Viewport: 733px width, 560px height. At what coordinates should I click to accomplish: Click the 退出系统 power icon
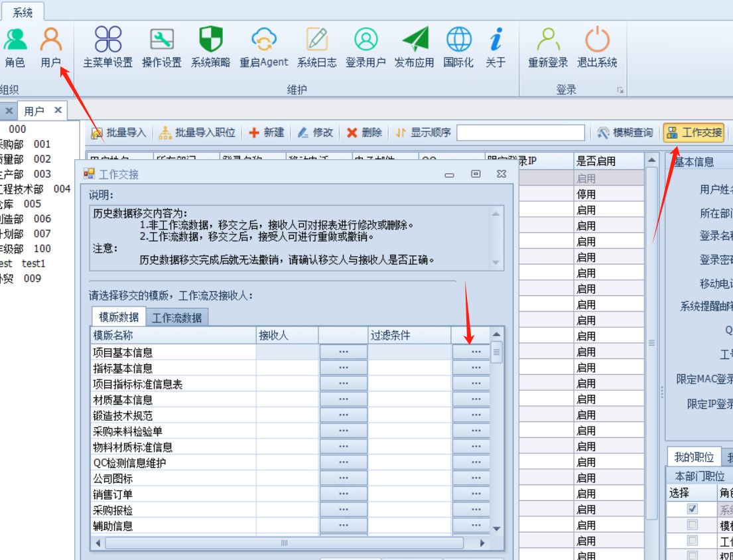[597, 48]
